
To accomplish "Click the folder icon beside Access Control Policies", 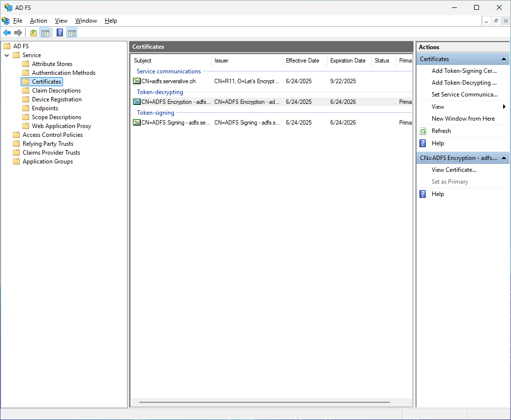I will click(16, 135).
